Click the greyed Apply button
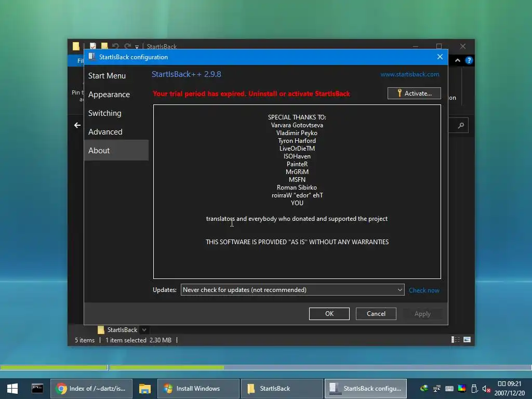532x399 pixels. point(422,314)
